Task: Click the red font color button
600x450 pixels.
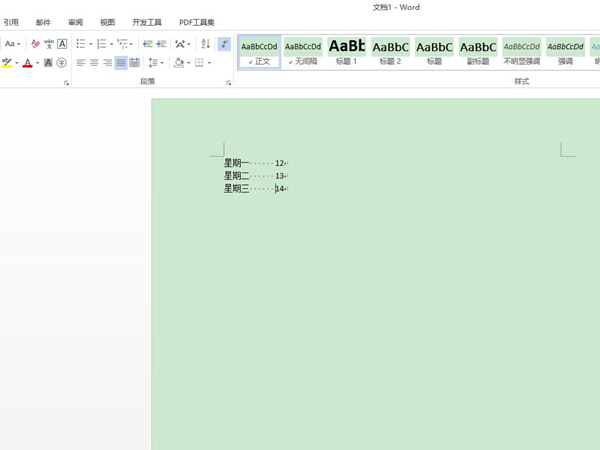Action: tap(26, 63)
